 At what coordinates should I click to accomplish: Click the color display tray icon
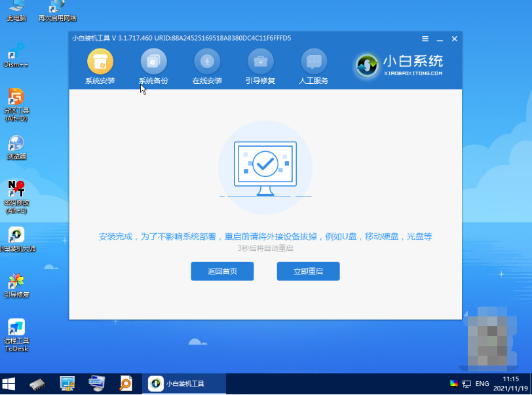coord(453,384)
